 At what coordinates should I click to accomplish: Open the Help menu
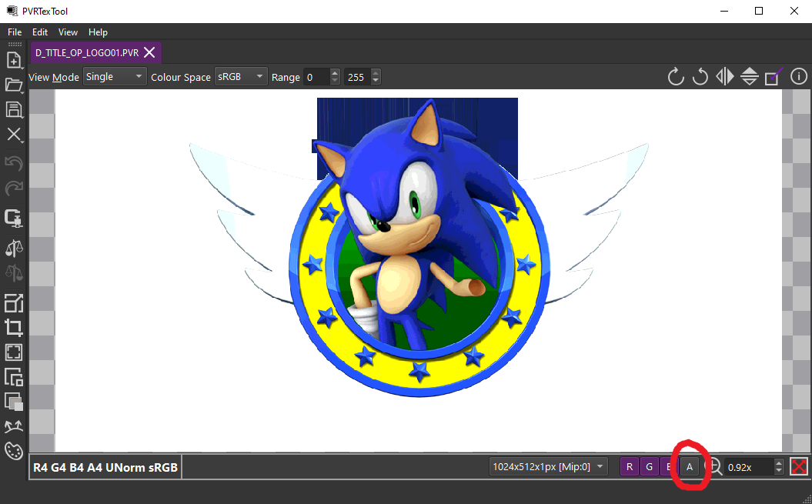[98, 32]
